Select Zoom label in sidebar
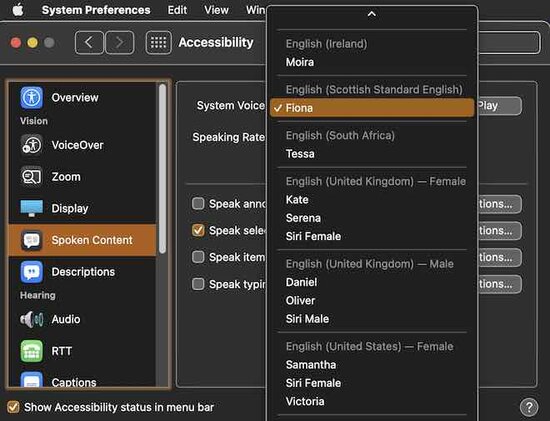Image resolution: width=550 pixels, height=421 pixels. [66, 176]
